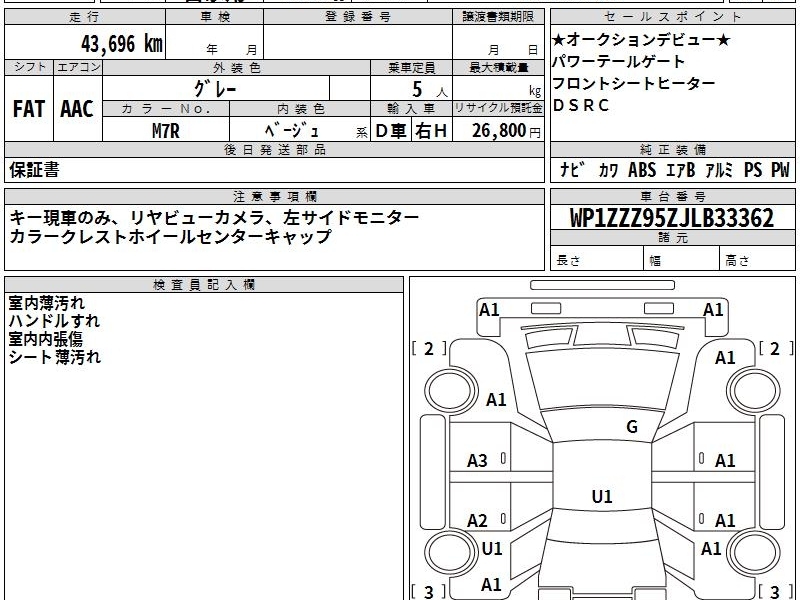Select the カラークレストホイールセンターキャップ line
This screenshot has height=600, width=800.
click(x=170, y=236)
